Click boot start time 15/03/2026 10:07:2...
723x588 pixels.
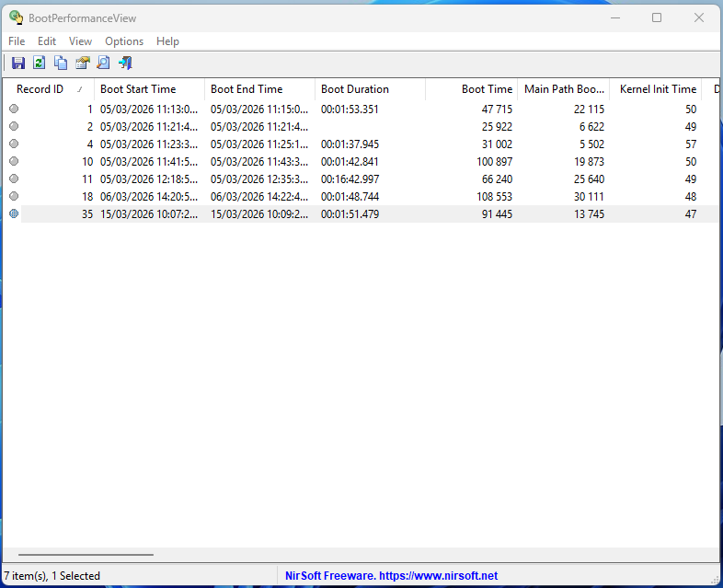click(x=149, y=214)
